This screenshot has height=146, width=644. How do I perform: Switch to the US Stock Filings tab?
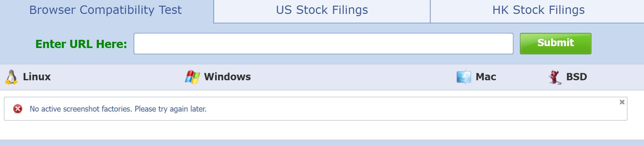[322, 10]
